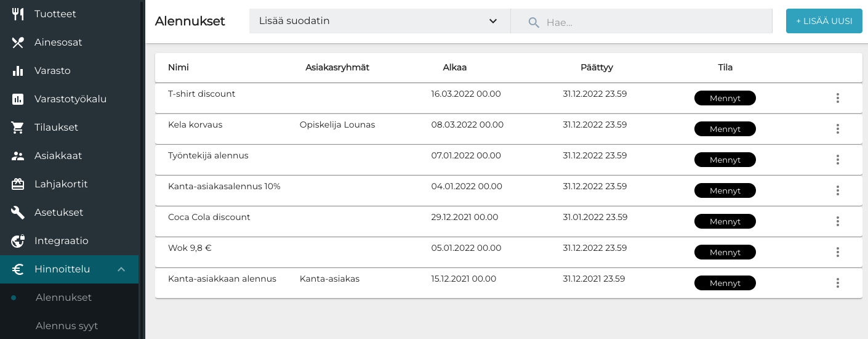Viewport: 868px width, 339px height.
Task: Click the fork and knife Tuotteet icon
Action: [x=18, y=14]
